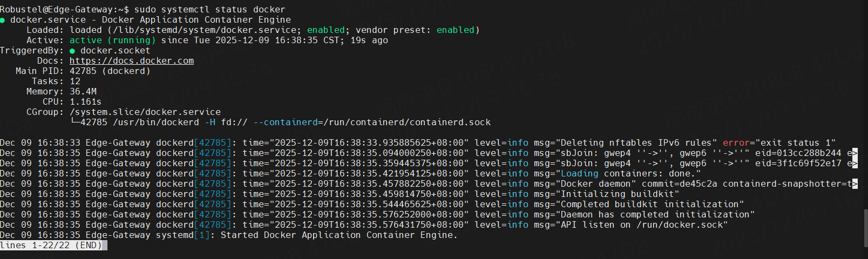Click the pager status "lines 1-22/22 (END)"
868x259 pixels.
pos(51,246)
